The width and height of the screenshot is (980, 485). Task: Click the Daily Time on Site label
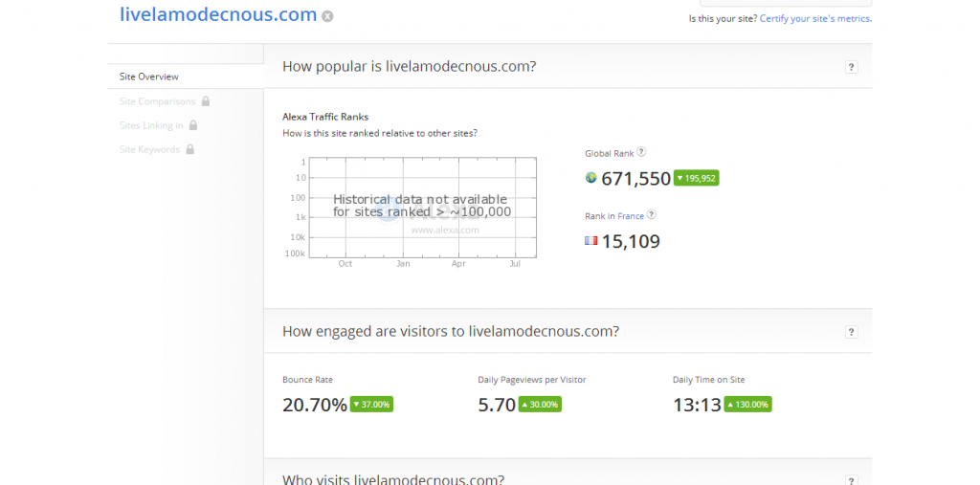[x=709, y=380]
